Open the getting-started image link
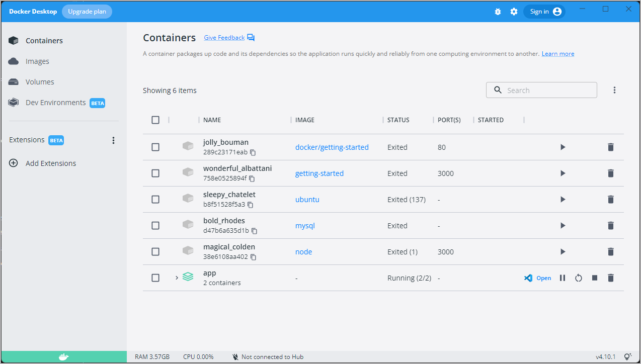641x364 pixels. point(319,173)
